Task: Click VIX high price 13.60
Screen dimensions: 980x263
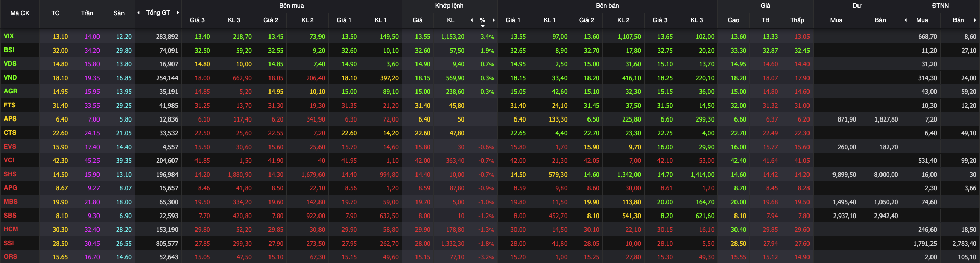Action: (738, 37)
